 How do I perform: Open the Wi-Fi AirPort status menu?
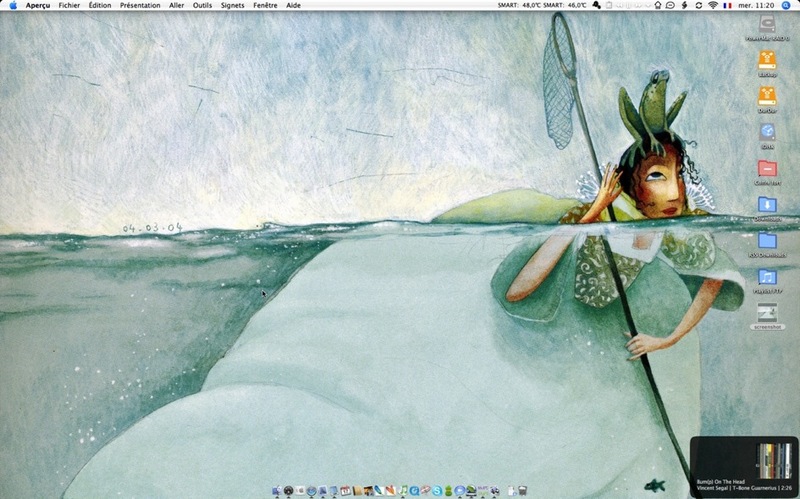pyautogui.click(x=713, y=5)
